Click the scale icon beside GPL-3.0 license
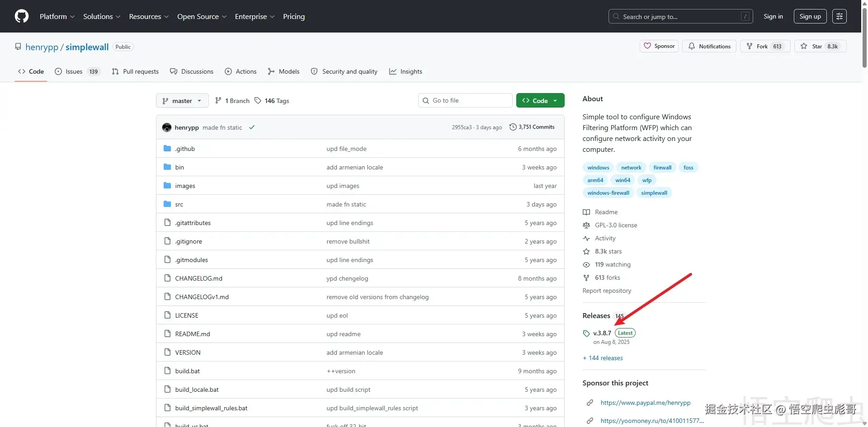Viewport: 868px width, 427px height. (586, 225)
